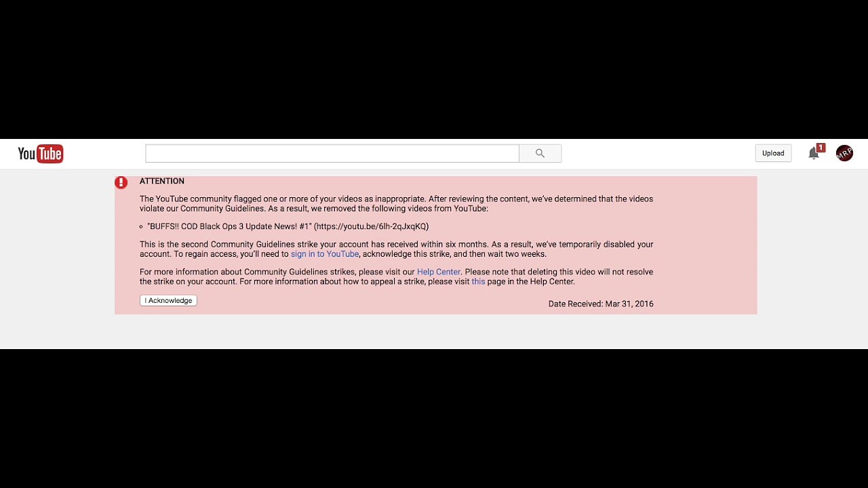Click the video URL youtu.be/6lh-2qJxqKQ text
Viewport: 868px width, 488px height.
point(371,226)
